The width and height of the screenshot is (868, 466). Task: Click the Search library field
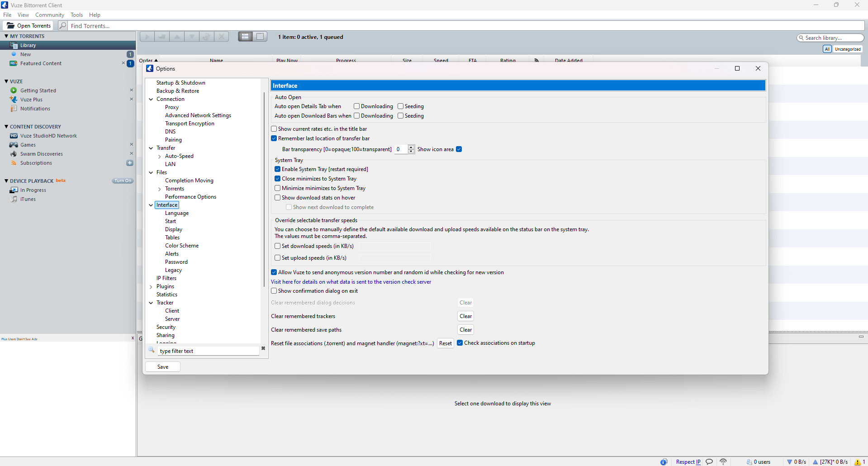point(830,38)
